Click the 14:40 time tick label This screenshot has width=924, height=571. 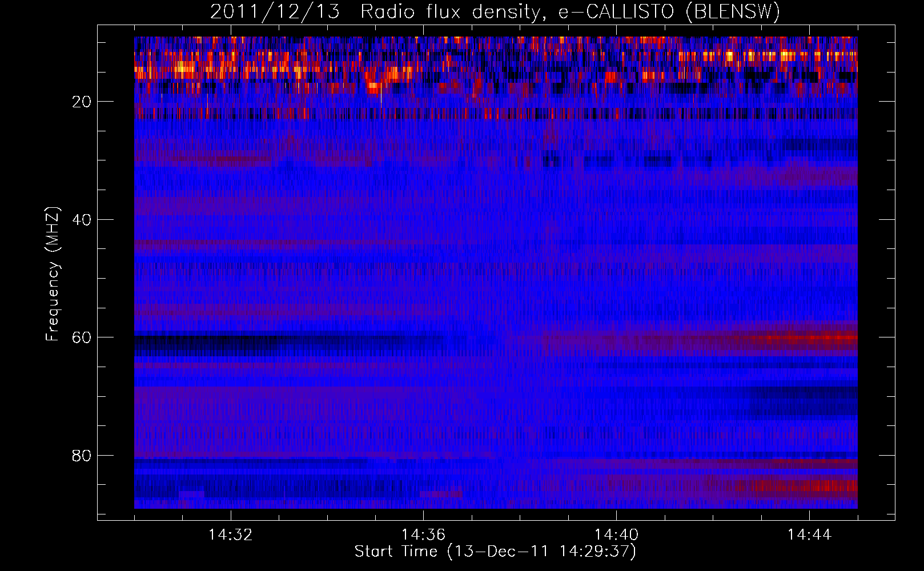coord(617,535)
